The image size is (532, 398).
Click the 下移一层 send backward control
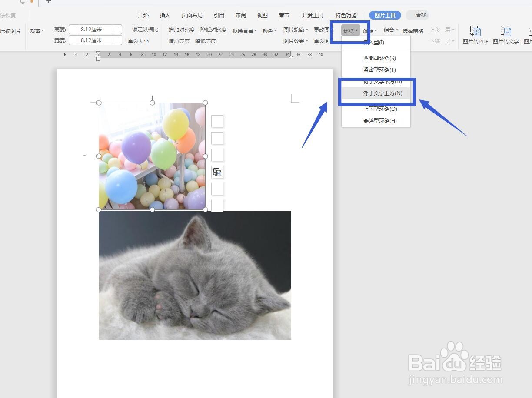pyautogui.click(x=442, y=41)
